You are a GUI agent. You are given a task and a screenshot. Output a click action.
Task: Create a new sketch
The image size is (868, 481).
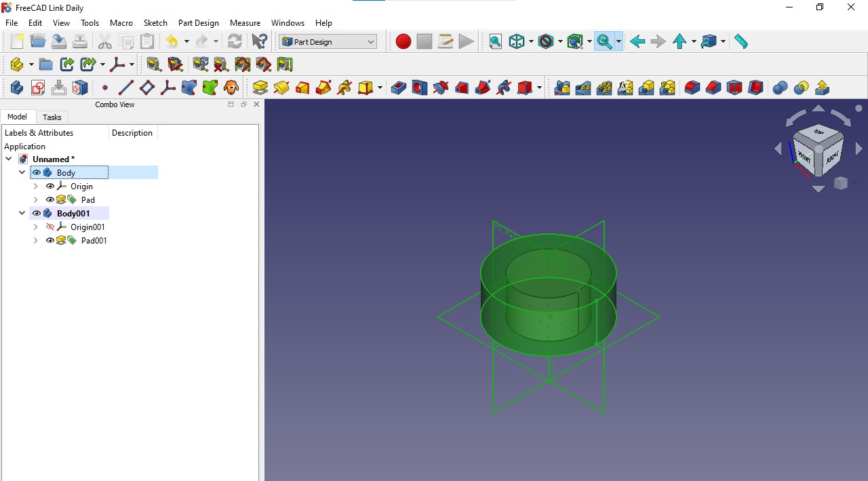coord(37,88)
